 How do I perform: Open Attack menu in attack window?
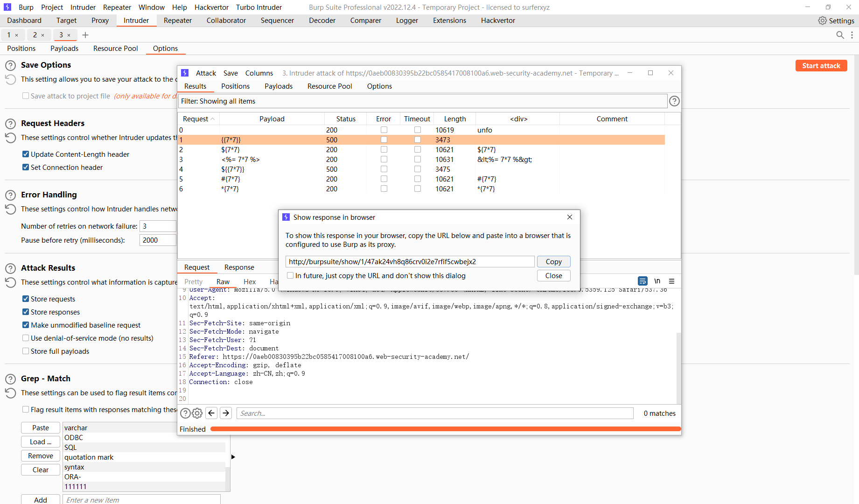(x=206, y=73)
